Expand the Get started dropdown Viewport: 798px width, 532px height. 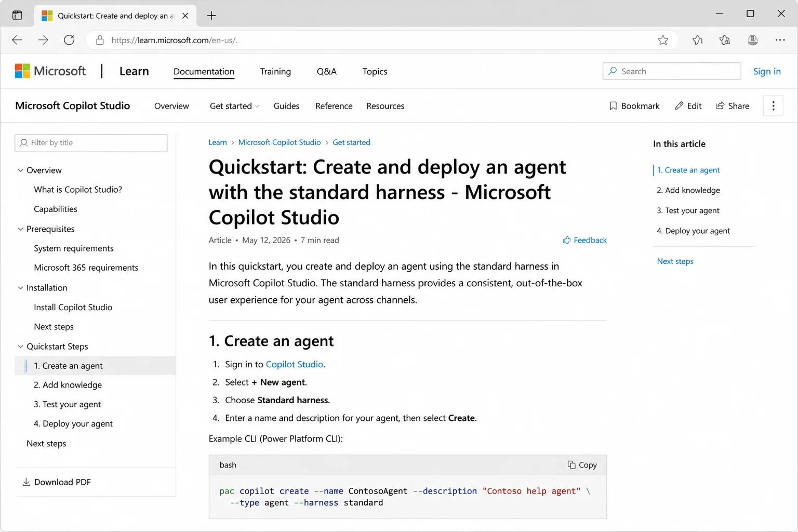tap(235, 106)
